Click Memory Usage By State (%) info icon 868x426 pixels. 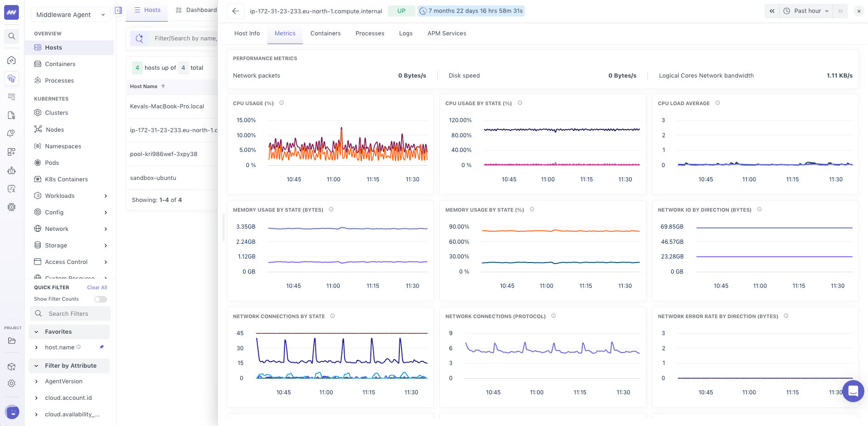(532, 209)
